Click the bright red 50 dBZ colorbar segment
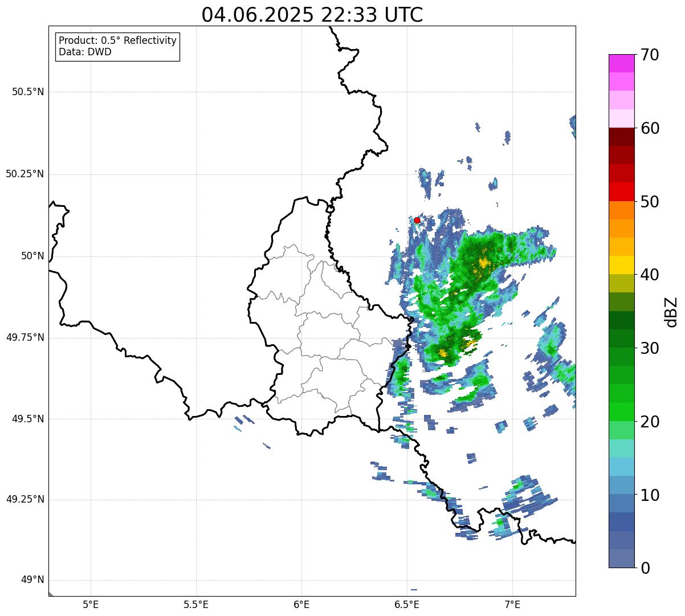The width and height of the screenshot is (685, 616). (621, 192)
